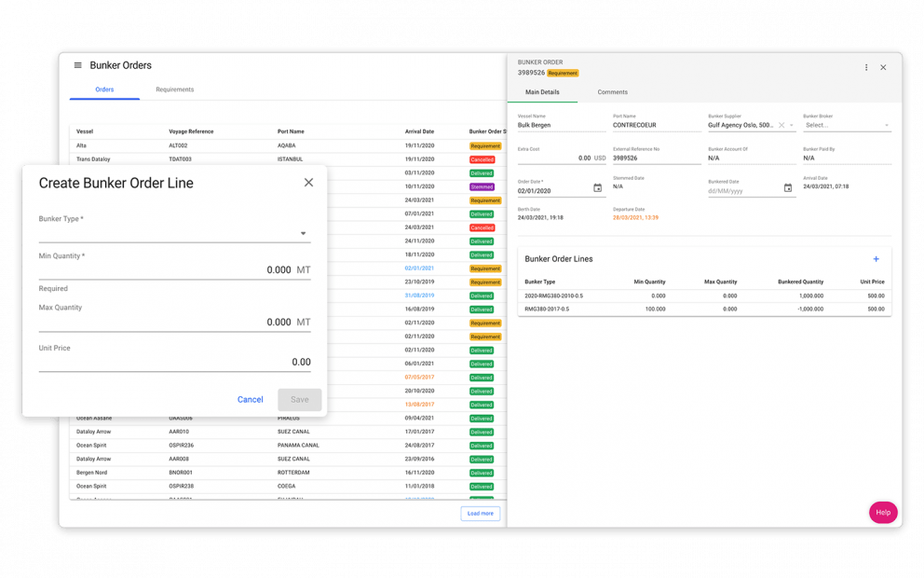Expand the Bunker Type dropdown
The image size is (924, 578).
(x=303, y=234)
